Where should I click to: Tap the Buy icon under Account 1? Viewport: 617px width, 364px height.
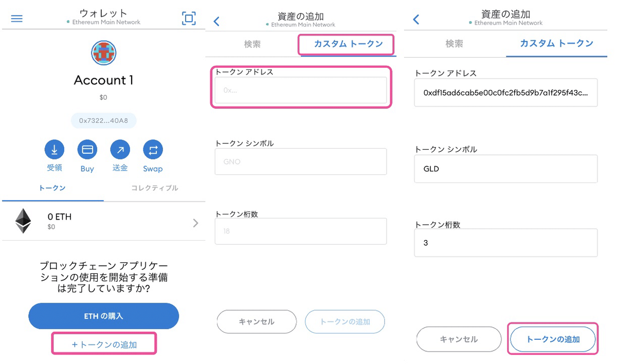click(87, 150)
